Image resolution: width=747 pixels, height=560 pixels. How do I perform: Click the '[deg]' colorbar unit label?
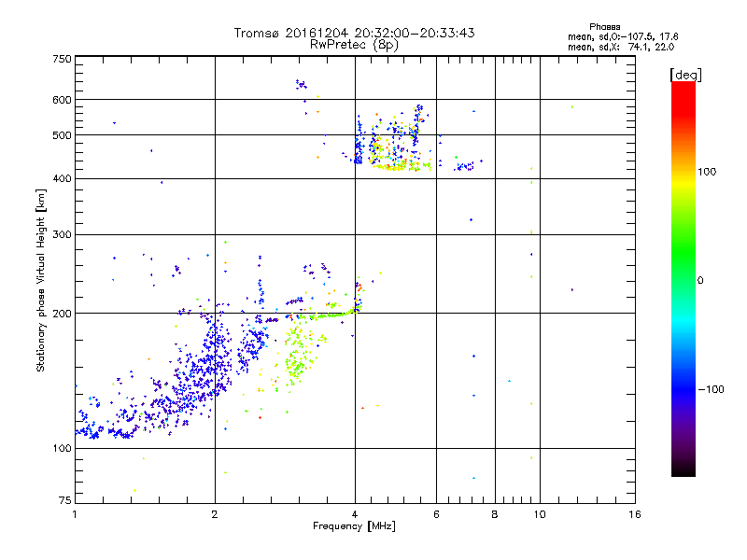(685, 75)
